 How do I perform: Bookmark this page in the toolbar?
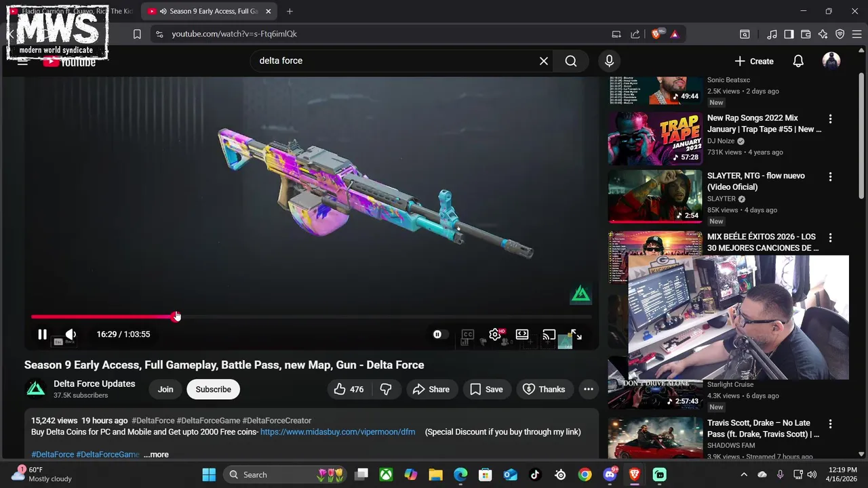tap(137, 34)
